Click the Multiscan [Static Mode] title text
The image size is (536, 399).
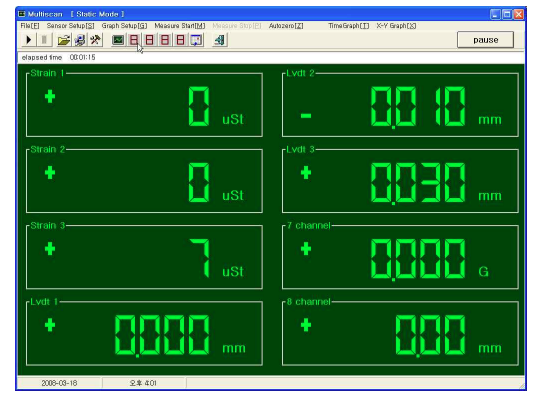[76, 14]
